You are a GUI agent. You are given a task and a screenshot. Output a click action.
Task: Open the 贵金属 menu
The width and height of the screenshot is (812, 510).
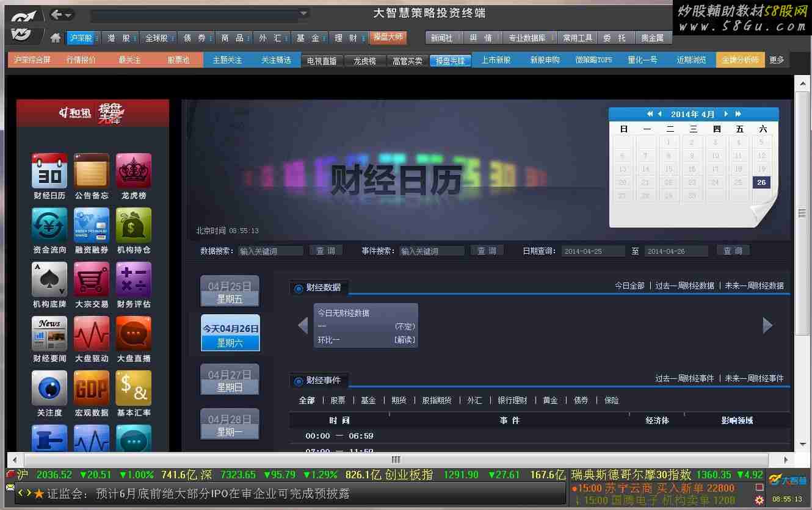coord(653,38)
